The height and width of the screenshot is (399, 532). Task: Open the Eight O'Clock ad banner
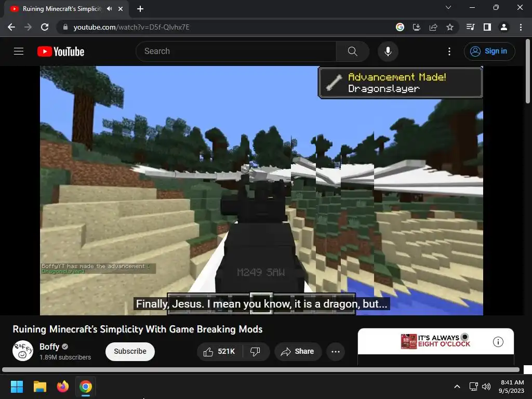coord(436,341)
